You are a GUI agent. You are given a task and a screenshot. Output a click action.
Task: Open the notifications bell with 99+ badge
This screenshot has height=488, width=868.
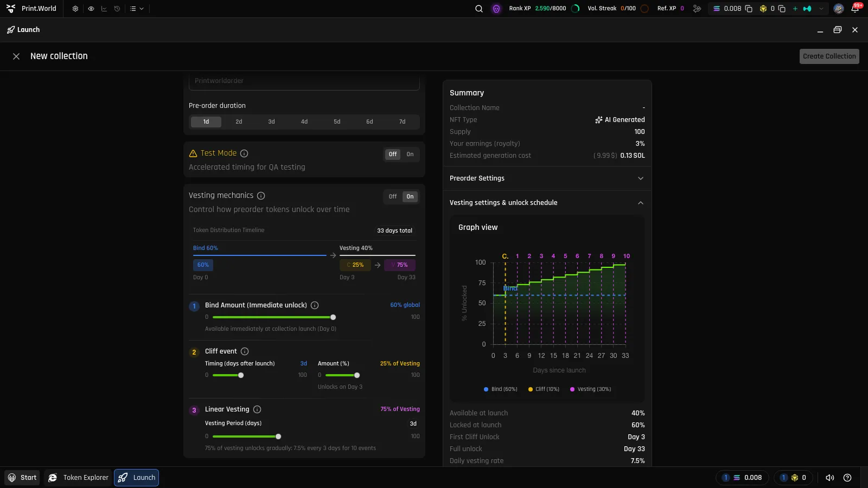tap(856, 8)
